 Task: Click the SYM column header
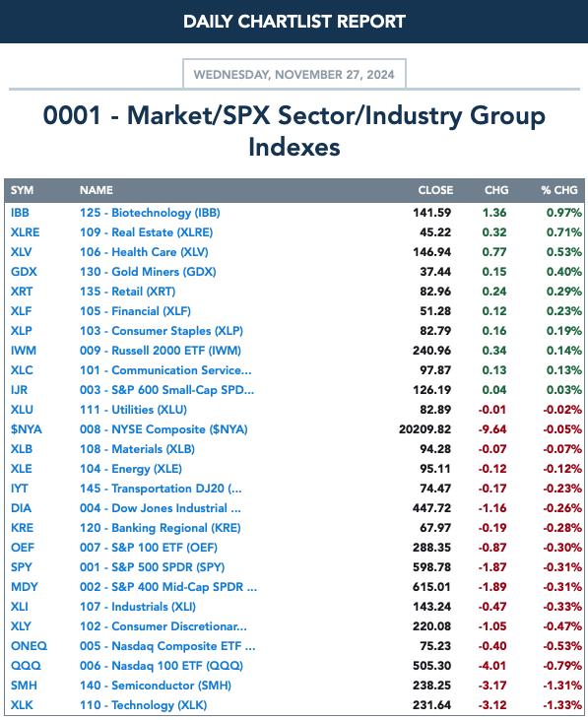[22, 190]
